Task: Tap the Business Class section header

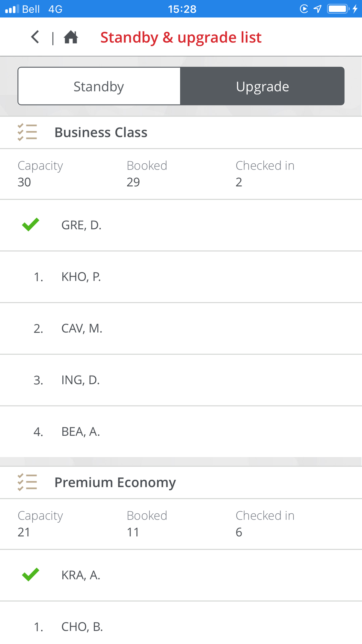Action: (x=181, y=133)
